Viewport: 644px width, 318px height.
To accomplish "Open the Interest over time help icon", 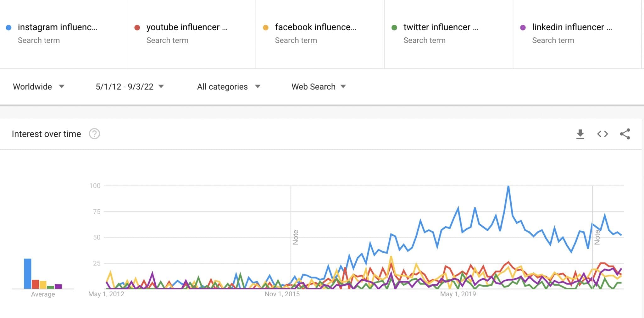I will [x=94, y=134].
